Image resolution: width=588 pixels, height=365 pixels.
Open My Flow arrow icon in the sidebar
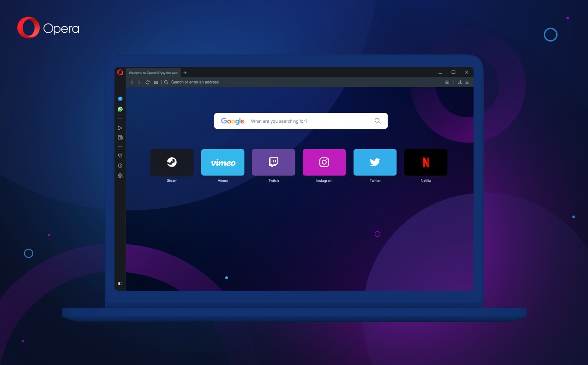120,128
